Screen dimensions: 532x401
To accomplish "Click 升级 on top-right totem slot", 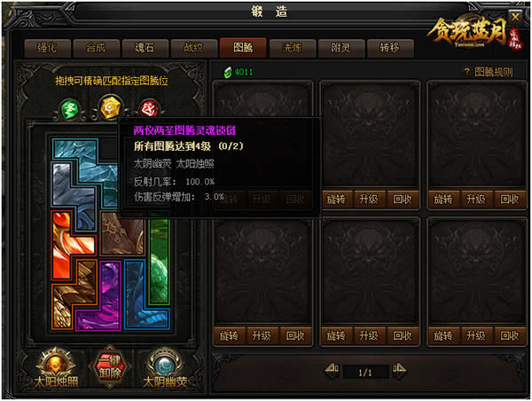I will coord(475,199).
